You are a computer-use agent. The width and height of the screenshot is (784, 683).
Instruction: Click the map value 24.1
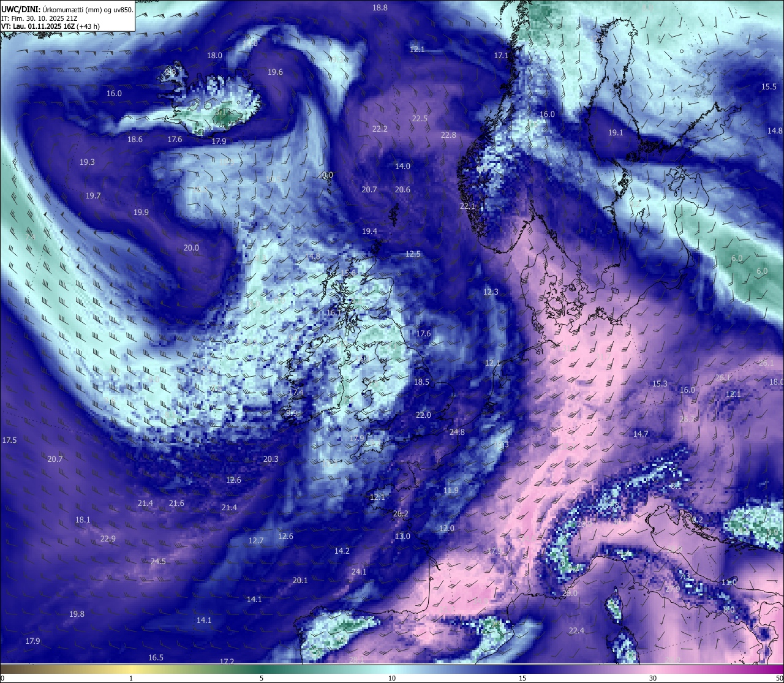click(x=359, y=572)
